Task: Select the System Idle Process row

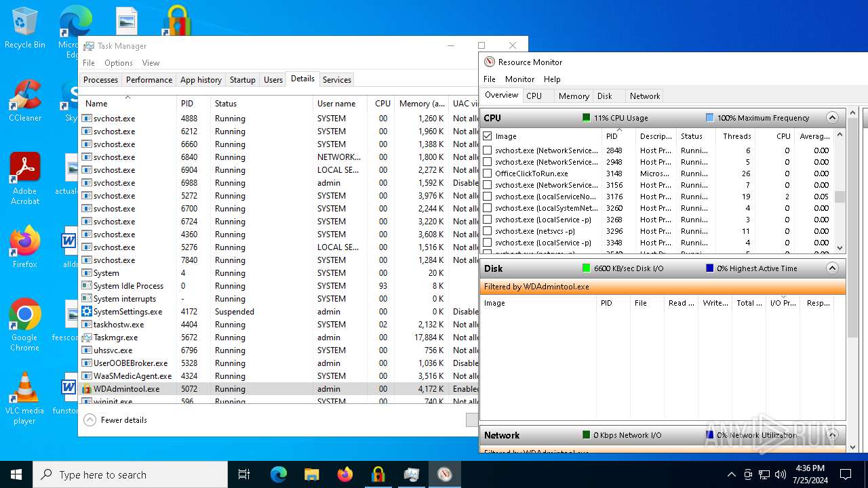Action: click(x=278, y=286)
